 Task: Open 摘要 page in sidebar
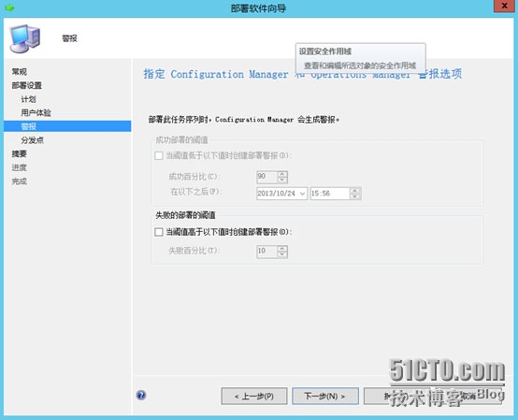coord(19,153)
